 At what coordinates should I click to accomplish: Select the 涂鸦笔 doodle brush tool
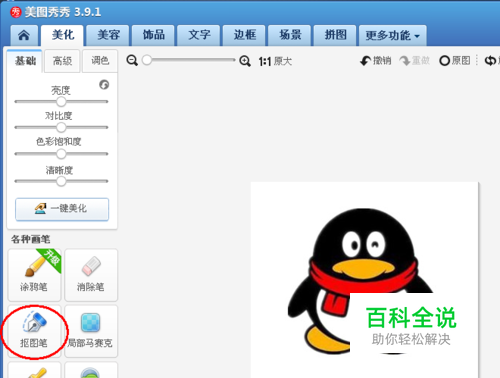[x=34, y=275]
